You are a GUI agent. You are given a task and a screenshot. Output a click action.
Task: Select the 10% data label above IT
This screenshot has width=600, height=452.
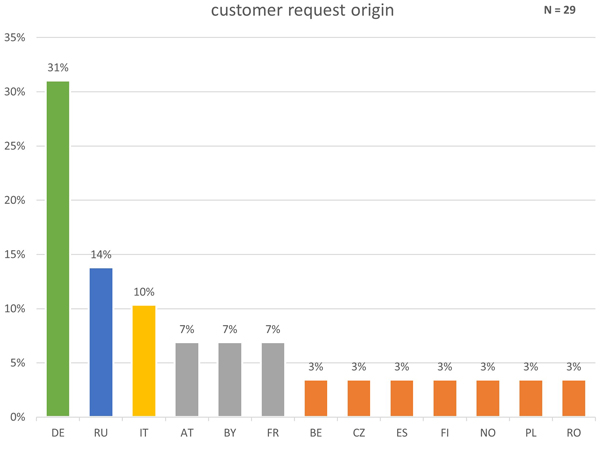click(x=144, y=292)
